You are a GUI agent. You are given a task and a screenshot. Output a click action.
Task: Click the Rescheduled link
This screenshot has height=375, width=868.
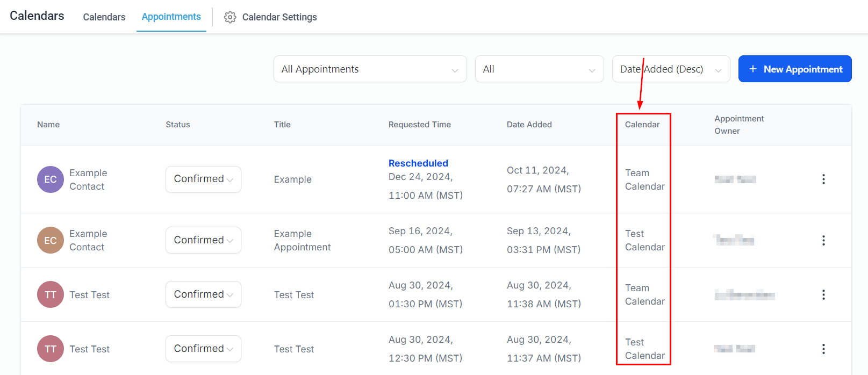coord(418,163)
